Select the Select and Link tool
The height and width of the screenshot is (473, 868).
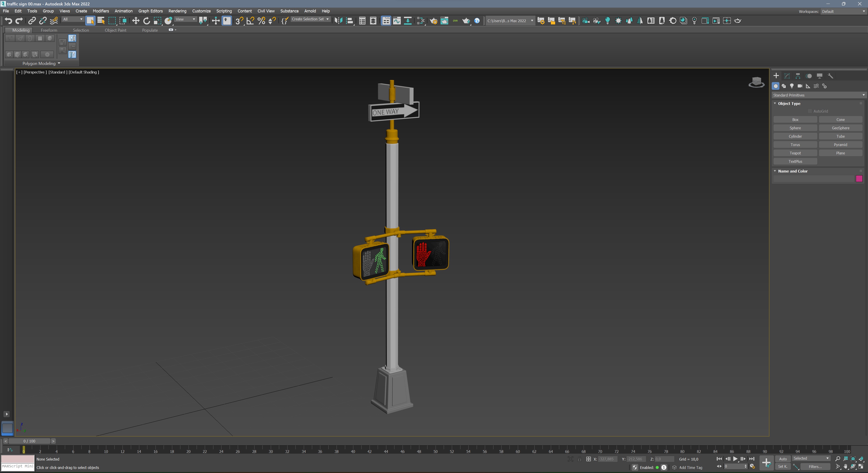click(32, 21)
